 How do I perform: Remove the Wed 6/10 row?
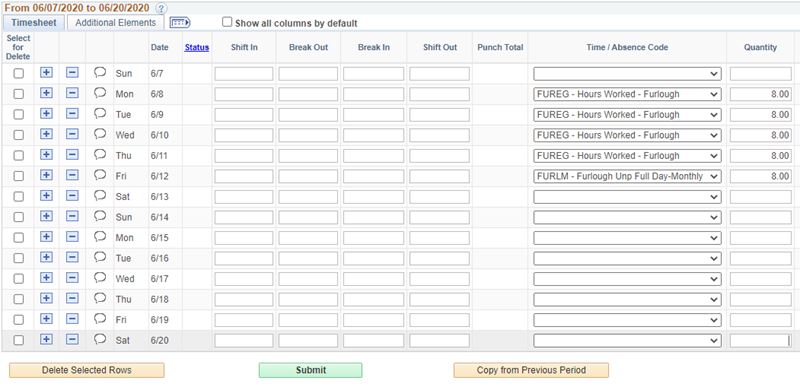tap(72, 134)
